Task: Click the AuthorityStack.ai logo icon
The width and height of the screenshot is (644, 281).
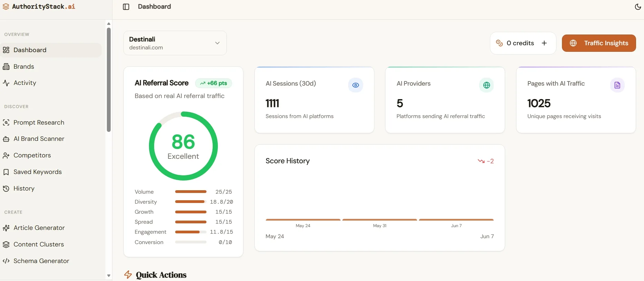Action: pos(6,7)
